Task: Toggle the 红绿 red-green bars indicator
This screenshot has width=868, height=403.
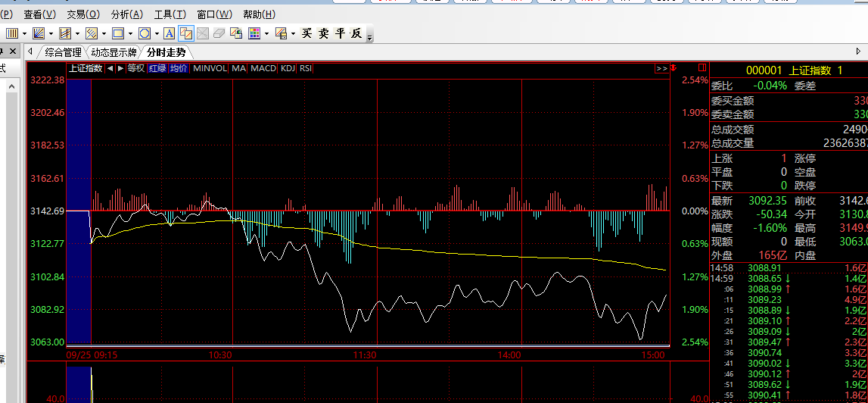Action: tap(157, 68)
